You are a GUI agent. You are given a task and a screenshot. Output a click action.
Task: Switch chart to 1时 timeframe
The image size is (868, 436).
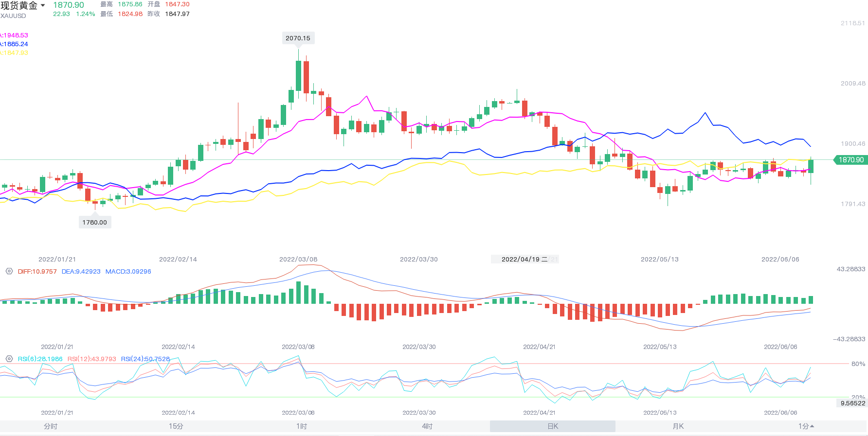tap(302, 426)
